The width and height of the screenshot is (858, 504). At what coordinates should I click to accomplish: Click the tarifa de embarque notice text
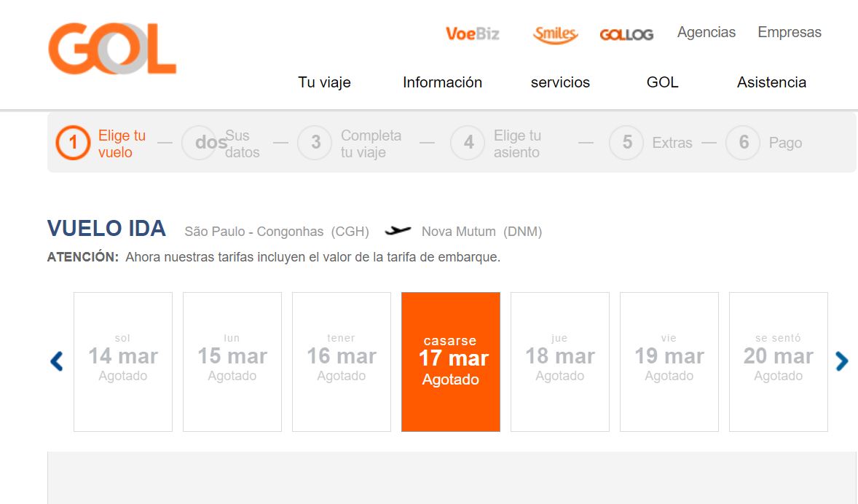[313, 256]
